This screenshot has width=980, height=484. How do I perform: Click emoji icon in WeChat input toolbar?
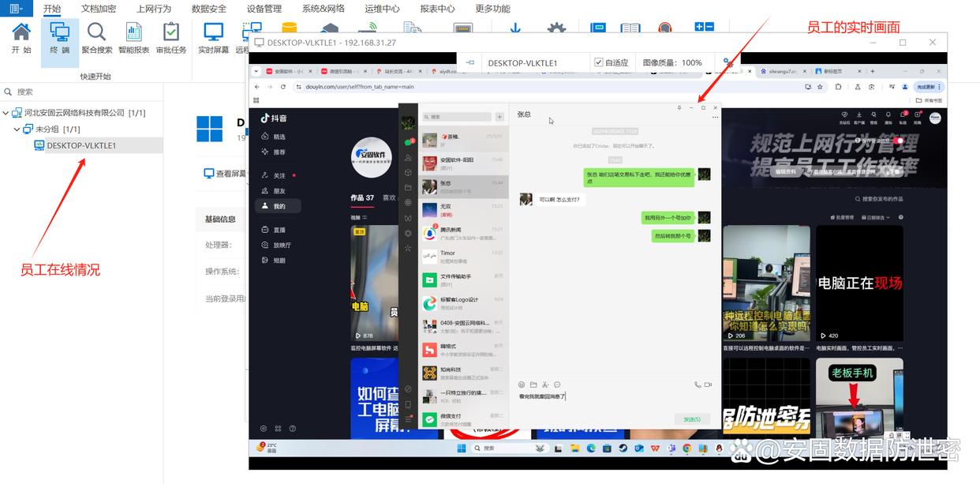(x=522, y=385)
